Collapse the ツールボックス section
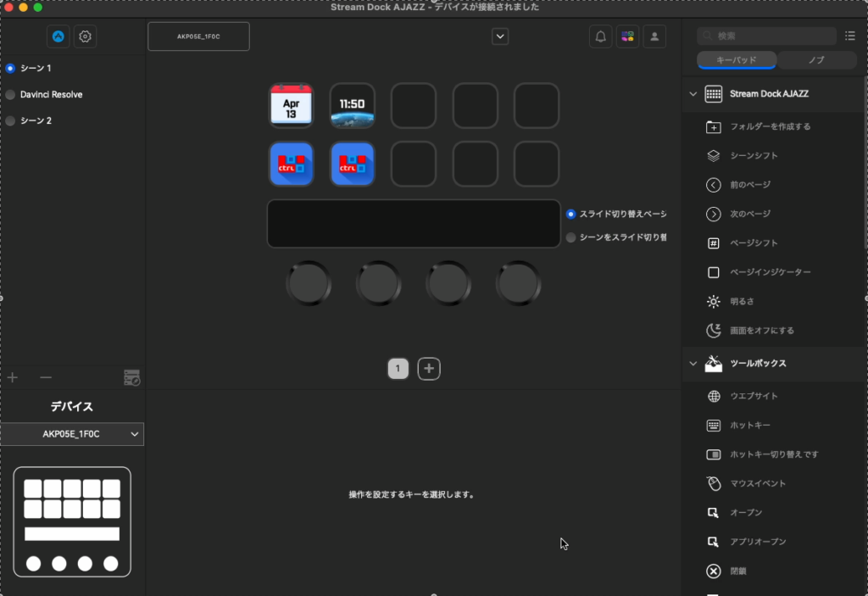The height and width of the screenshot is (596, 868). click(x=693, y=364)
